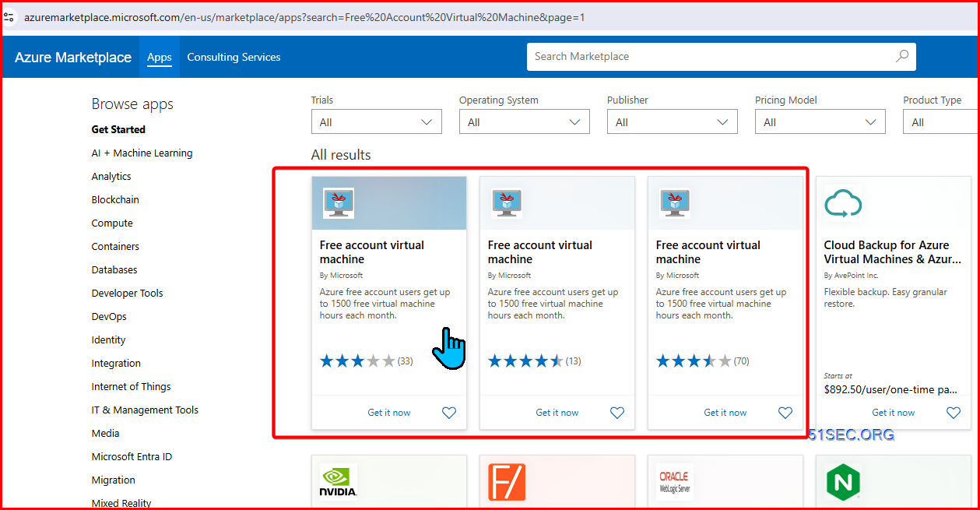Browse the Media category

[106, 433]
